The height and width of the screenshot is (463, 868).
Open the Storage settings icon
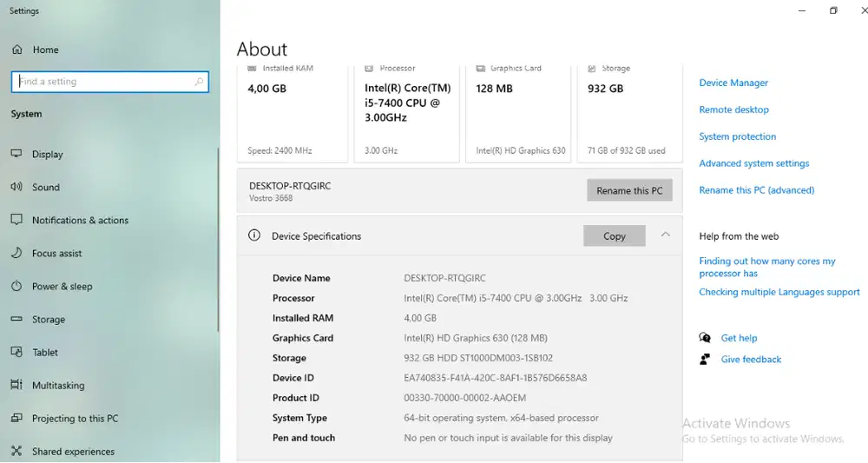tap(16, 319)
